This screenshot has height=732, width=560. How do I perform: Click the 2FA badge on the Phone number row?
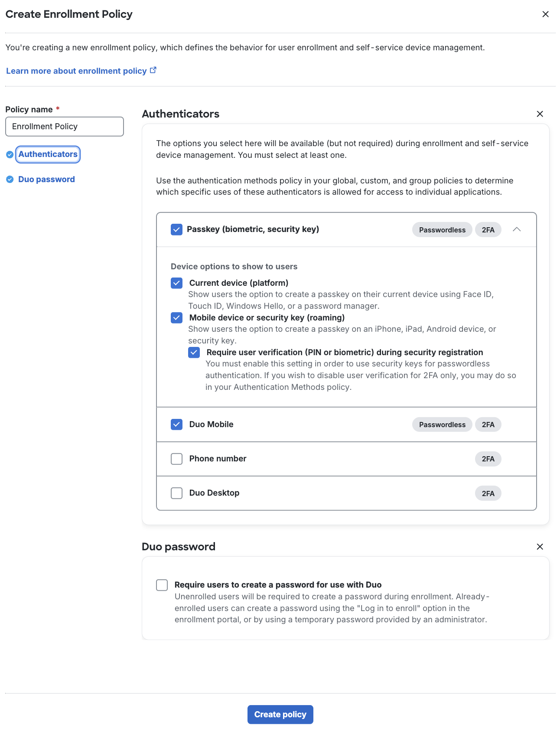488,459
